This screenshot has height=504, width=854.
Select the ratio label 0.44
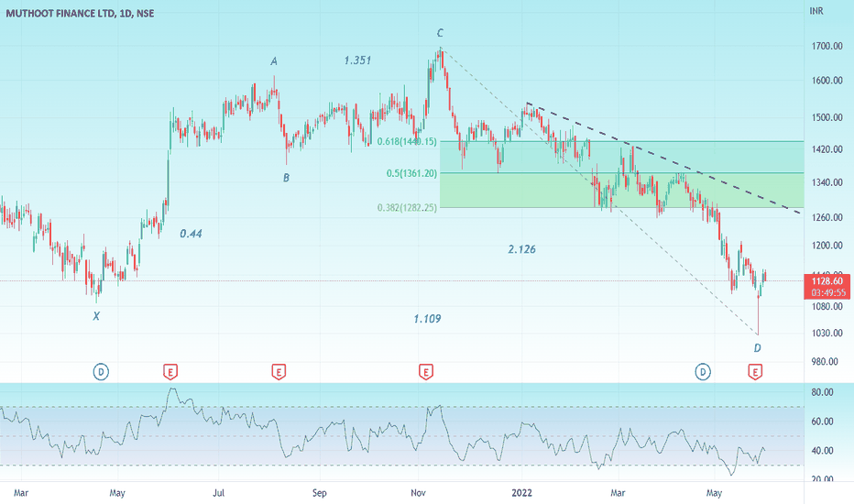click(x=191, y=234)
